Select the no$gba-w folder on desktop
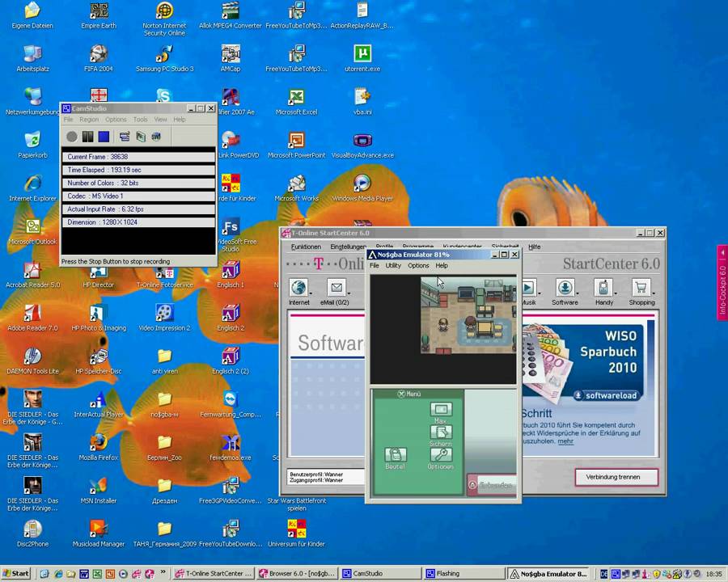 tap(164, 404)
